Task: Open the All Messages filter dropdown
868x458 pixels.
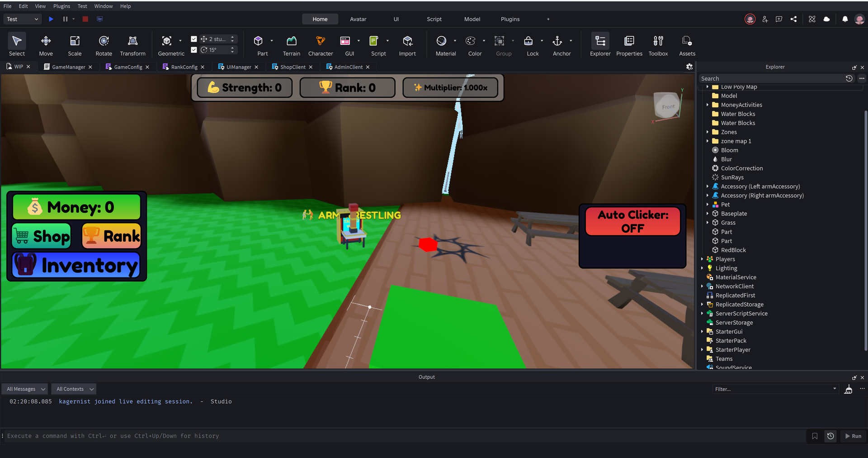Action: [25, 389]
